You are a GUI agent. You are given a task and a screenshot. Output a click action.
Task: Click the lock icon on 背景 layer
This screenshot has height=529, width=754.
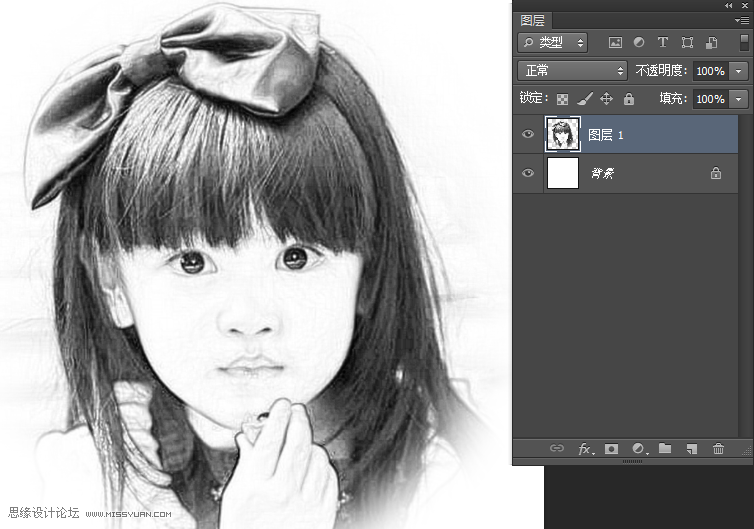(716, 173)
